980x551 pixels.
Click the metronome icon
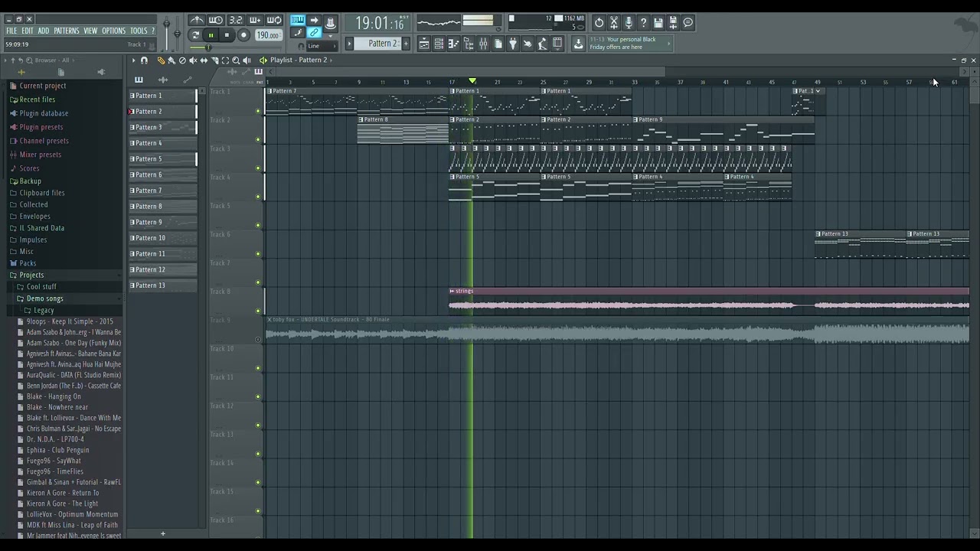(x=197, y=21)
